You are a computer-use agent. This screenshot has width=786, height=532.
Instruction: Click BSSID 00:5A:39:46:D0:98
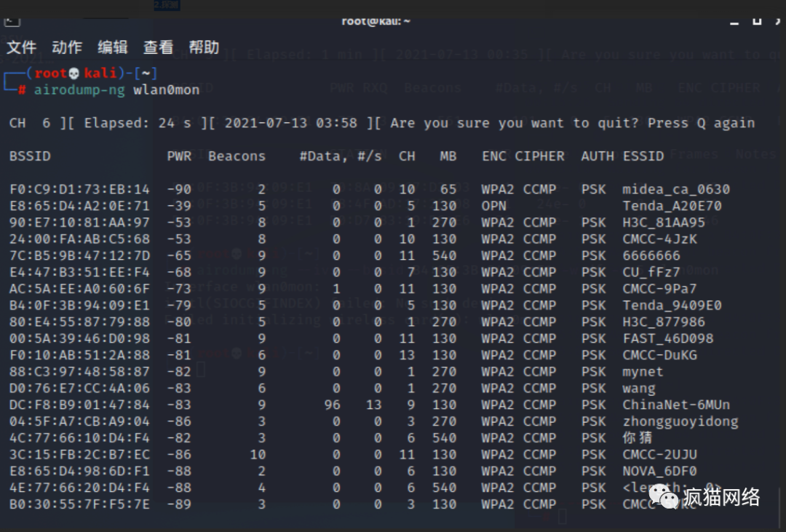79,338
